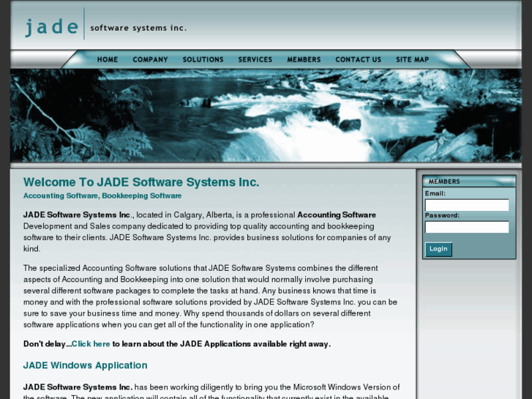Click the 'Password:' label

click(442, 215)
